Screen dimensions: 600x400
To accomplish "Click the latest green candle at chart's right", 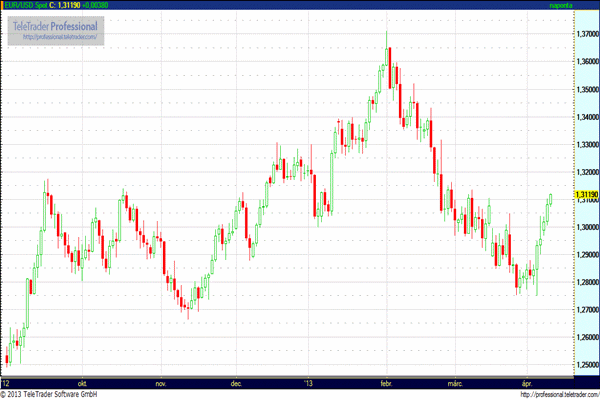I will pos(549,200).
